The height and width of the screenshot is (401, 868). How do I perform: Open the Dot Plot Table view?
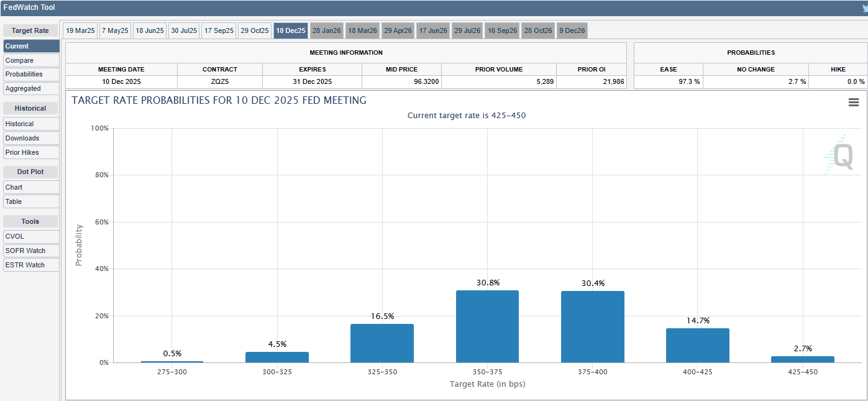tap(31, 201)
